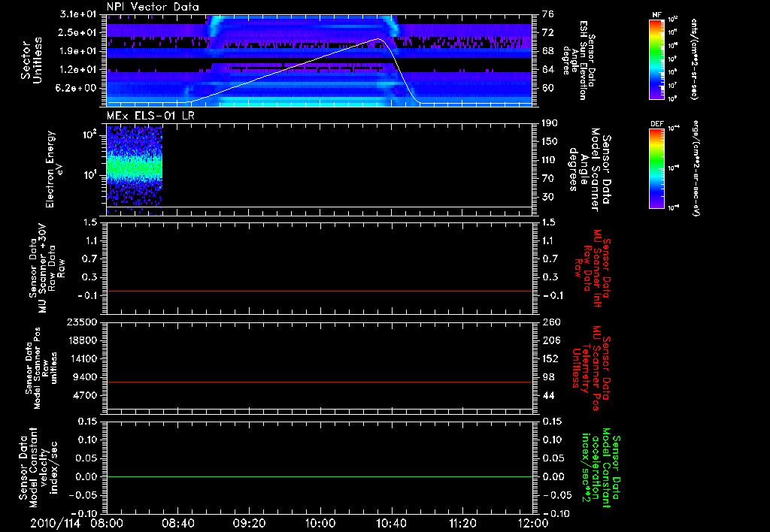The width and height of the screenshot is (770, 532).
Task: Select the red 'MU Scanner Inh Raw Data' label
Action: pos(593,268)
